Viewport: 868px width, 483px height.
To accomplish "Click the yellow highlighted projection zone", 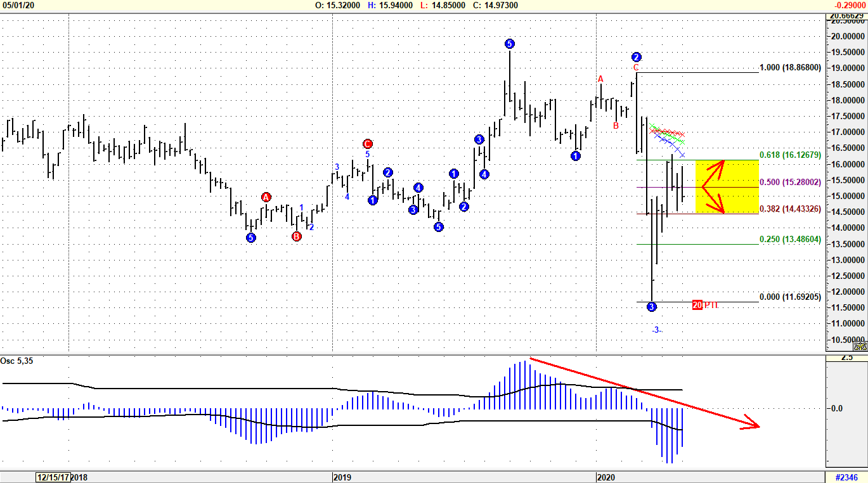I will click(727, 187).
